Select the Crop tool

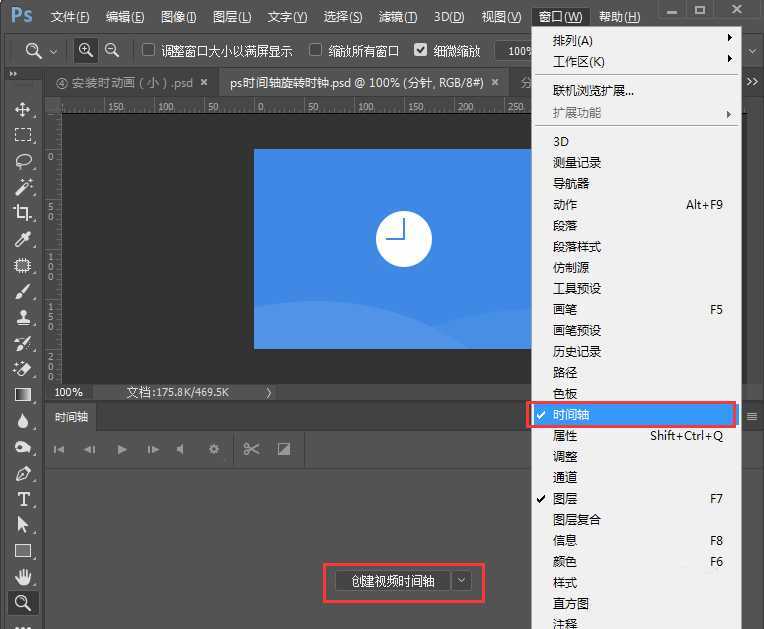22,213
